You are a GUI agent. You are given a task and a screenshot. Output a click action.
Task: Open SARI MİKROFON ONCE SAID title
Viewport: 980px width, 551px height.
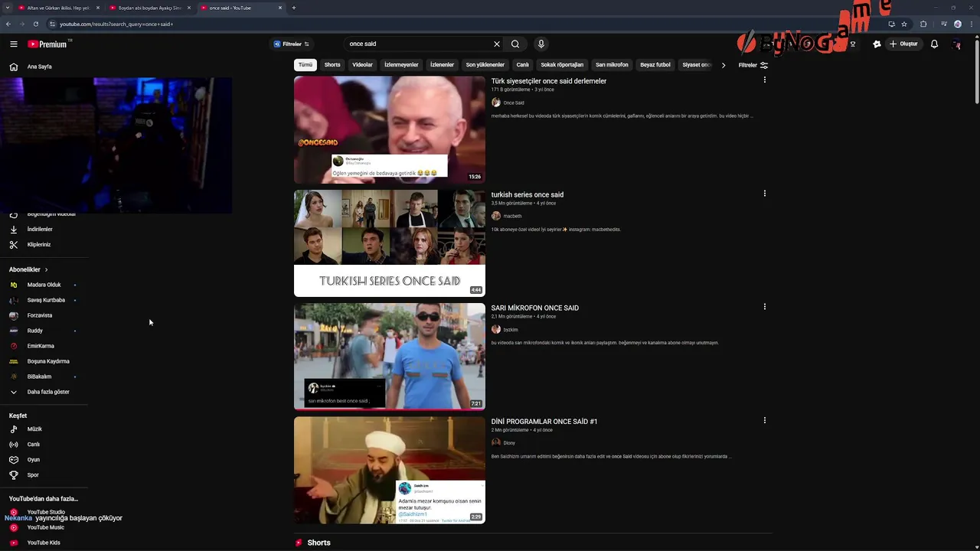[x=535, y=308]
